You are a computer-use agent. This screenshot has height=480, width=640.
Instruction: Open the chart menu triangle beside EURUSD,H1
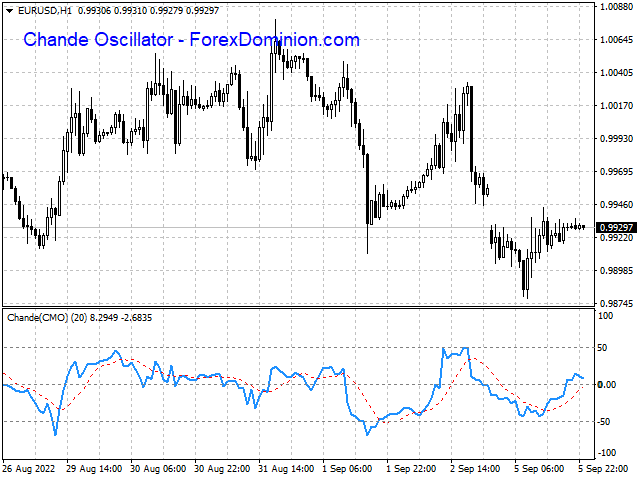[x=10, y=11]
